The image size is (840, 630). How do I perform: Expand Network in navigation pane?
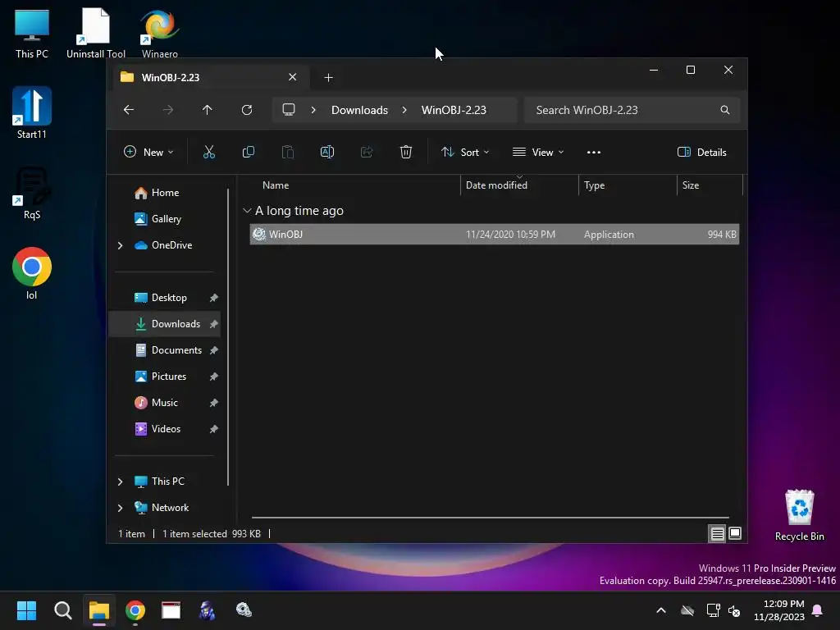[x=120, y=508]
